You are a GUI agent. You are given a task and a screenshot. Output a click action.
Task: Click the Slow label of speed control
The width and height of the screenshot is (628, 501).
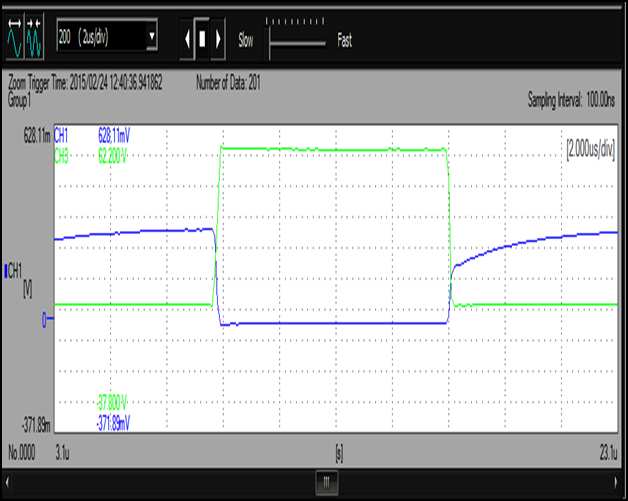[246, 40]
